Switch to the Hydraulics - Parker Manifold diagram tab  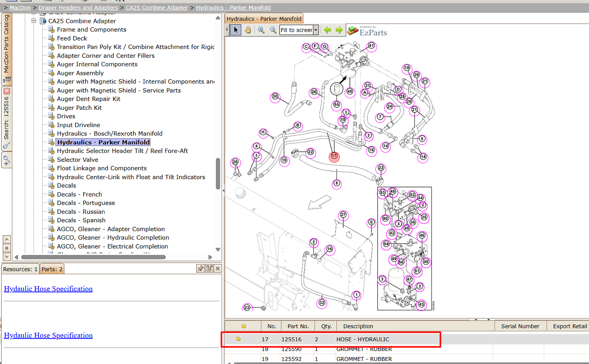(264, 18)
